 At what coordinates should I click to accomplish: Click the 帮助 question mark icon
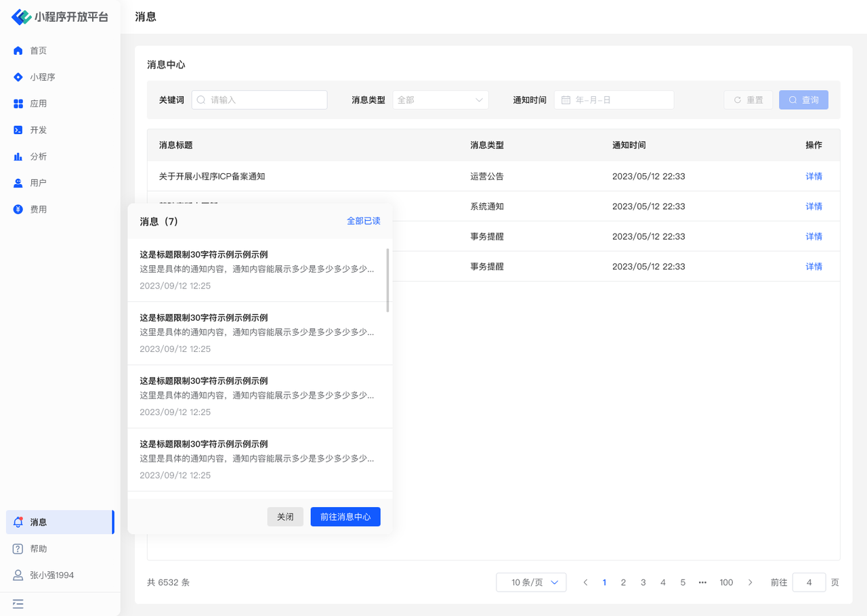tap(18, 549)
